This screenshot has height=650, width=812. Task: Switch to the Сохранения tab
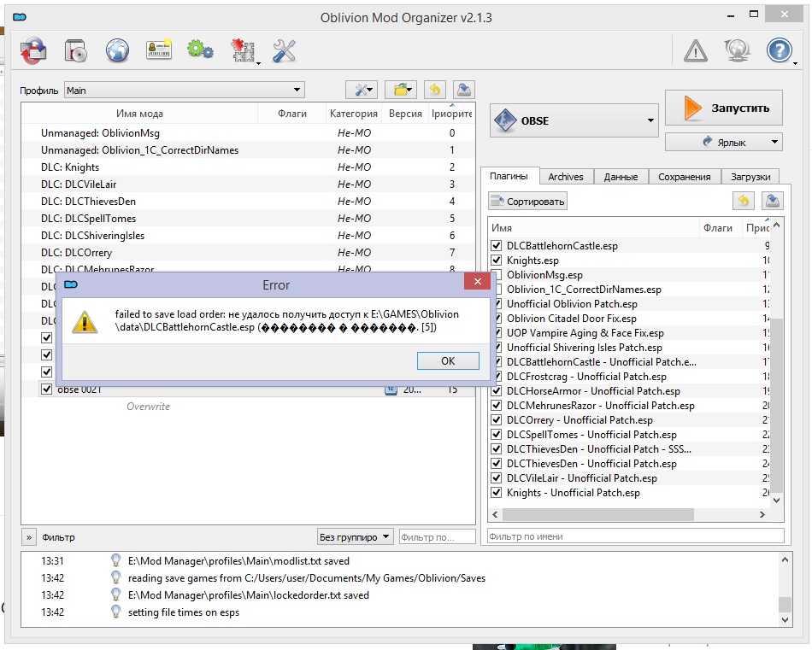(684, 177)
